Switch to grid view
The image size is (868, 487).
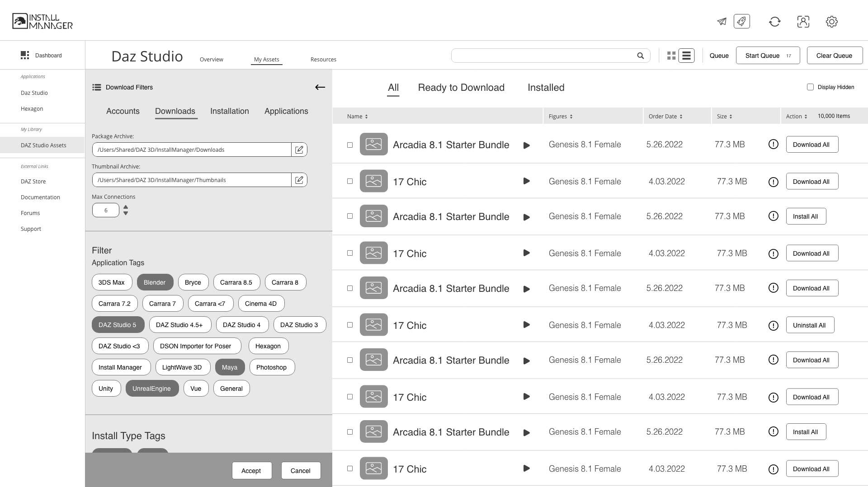(x=671, y=56)
